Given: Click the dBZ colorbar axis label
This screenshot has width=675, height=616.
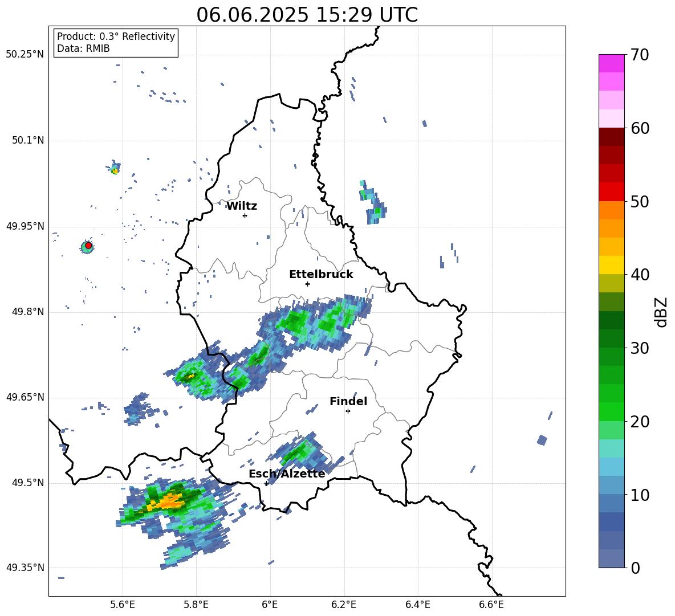Looking at the screenshot, I should pos(662,312).
